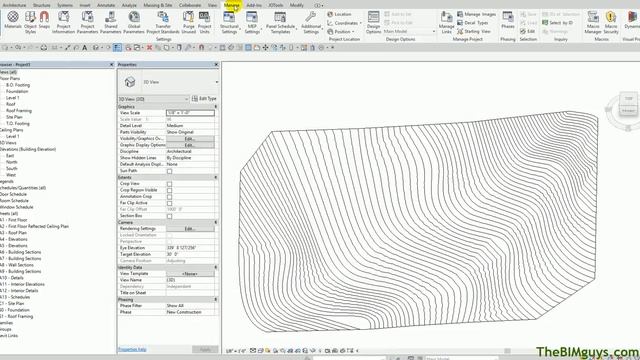Collapse the Extents properties section
640x360 pixels.
point(216,178)
